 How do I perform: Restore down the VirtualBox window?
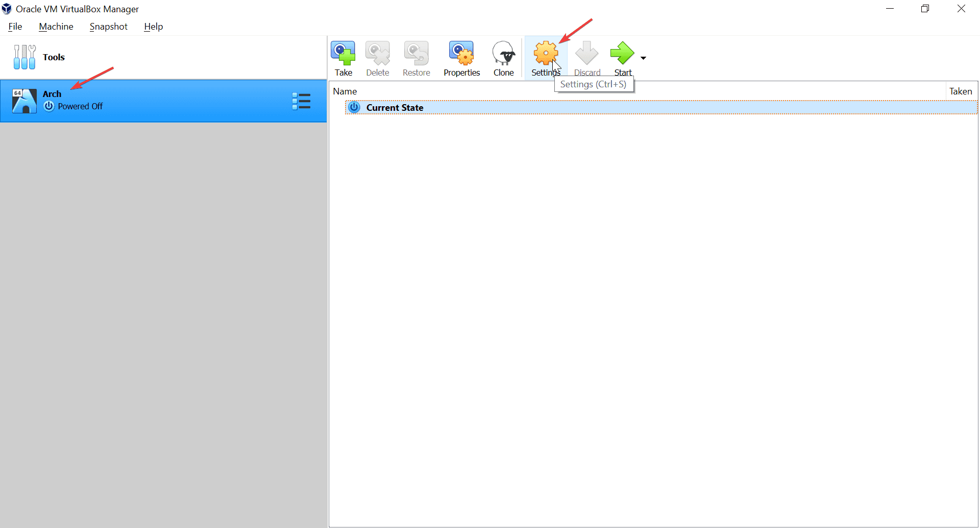coord(925,9)
